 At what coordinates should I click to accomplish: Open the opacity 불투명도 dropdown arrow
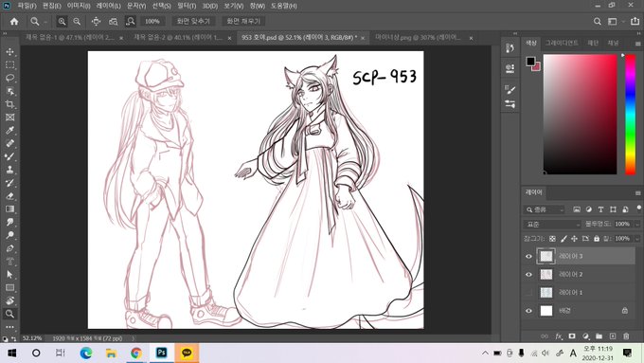[x=637, y=224]
